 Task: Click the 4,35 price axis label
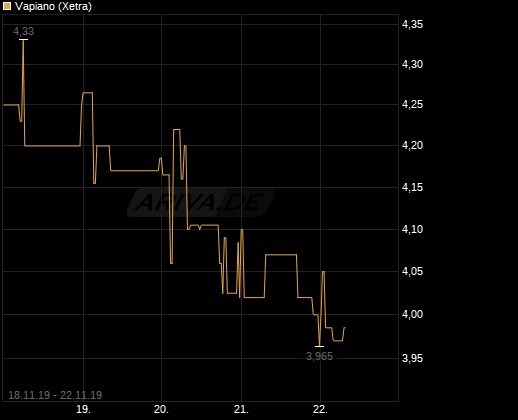(x=412, y=24)
